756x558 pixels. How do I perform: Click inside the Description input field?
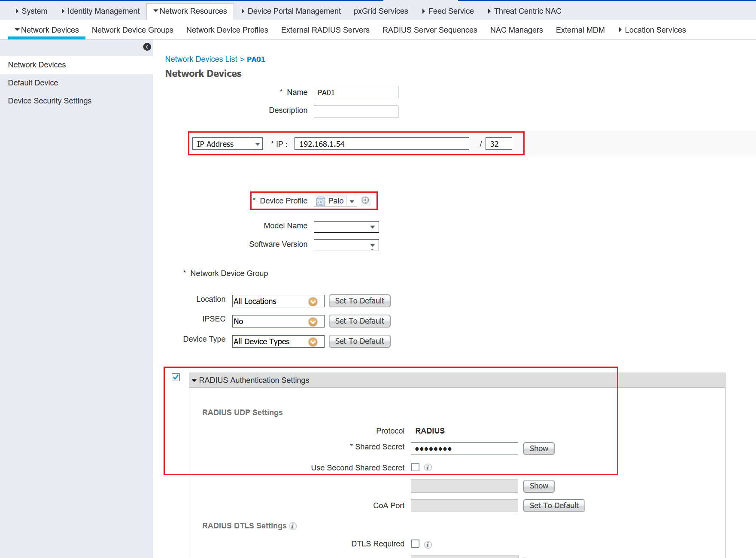point(355,112)
